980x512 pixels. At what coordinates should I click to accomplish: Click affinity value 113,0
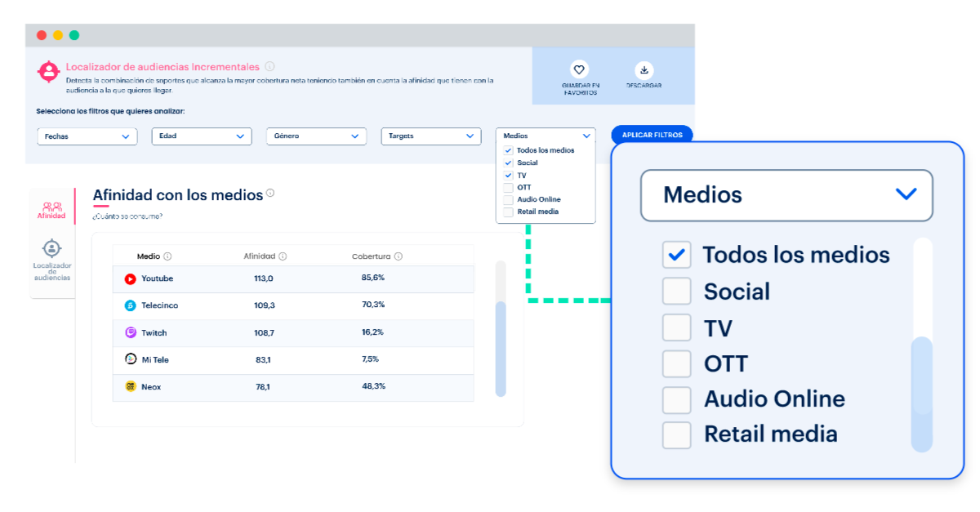click(264, 278)
